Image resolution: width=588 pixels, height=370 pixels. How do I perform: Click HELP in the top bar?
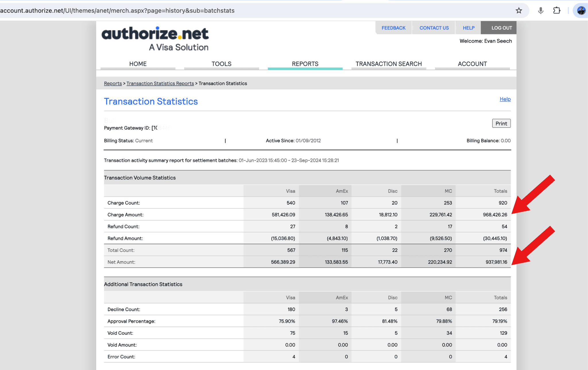[468, 28]
